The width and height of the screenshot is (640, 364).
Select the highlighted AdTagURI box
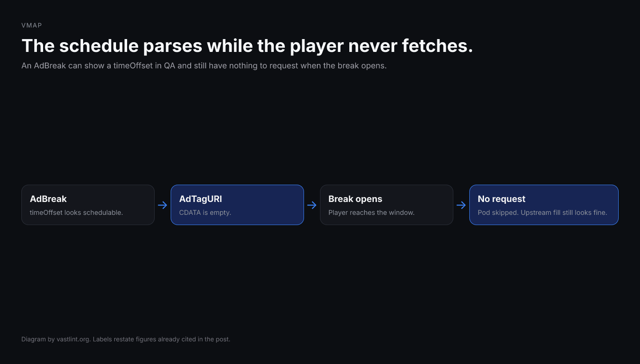tap(237, 205)
